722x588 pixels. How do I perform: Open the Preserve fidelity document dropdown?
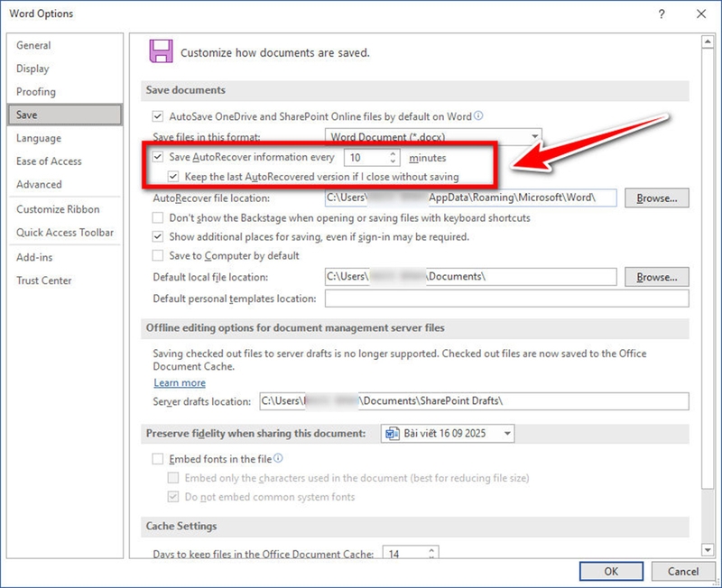click(x=448, y=434)
